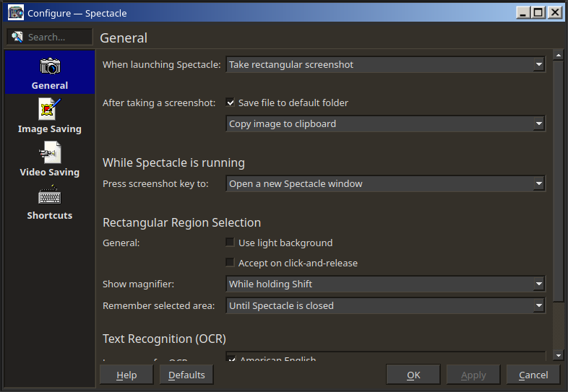Image resolution: width=568 pixels, height=392 pixels.
Task: Click the scrollbar down arrow
Action: click(x=558, y=355)
